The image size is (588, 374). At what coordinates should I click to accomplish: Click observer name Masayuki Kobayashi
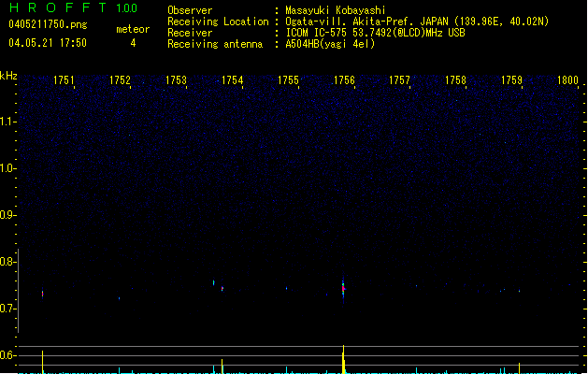(x=336, y=10)
